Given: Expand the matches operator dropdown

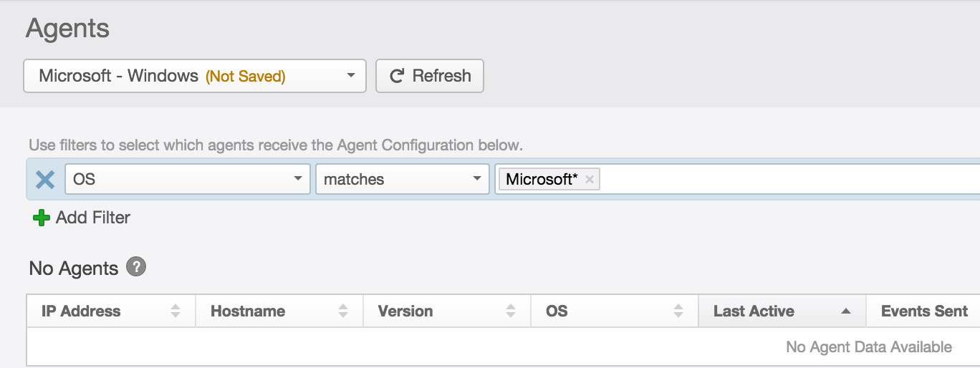Looking at the screenshot, I should click(x=476, y=179).
